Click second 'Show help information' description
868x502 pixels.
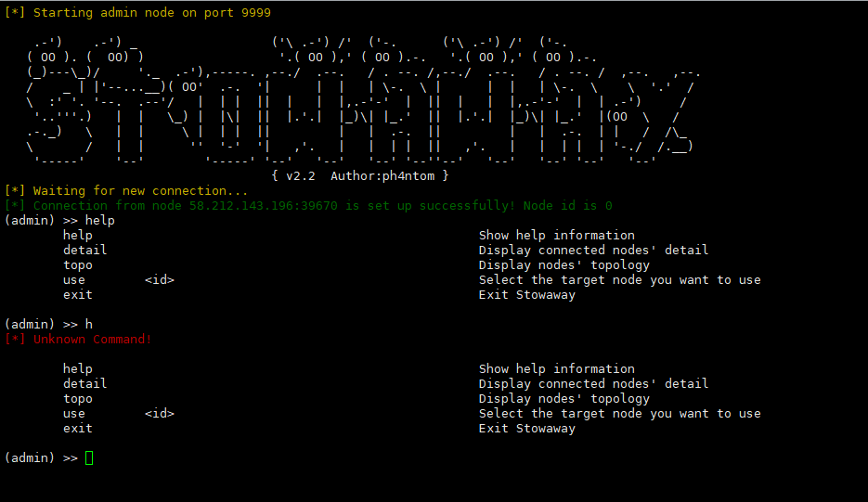(x=556, y=368)
